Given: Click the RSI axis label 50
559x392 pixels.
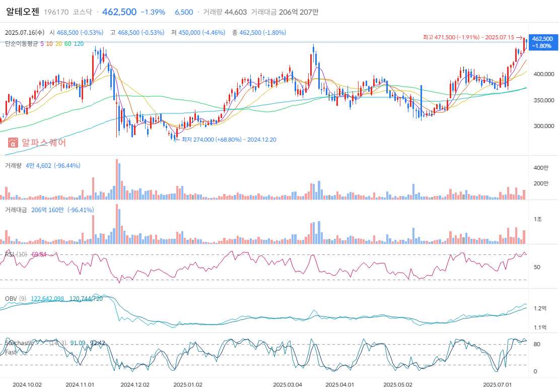Looking at the screenshot, I should (x=537, y=267).
